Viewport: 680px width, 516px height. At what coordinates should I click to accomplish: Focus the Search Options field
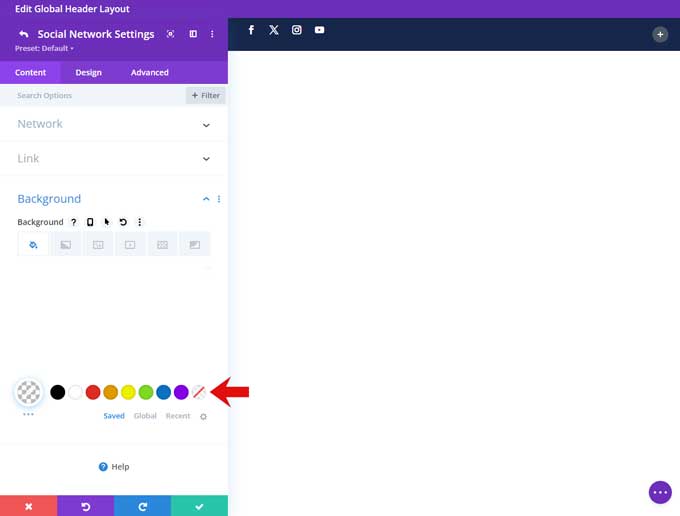pyautogui.click(x=93, y=95)
